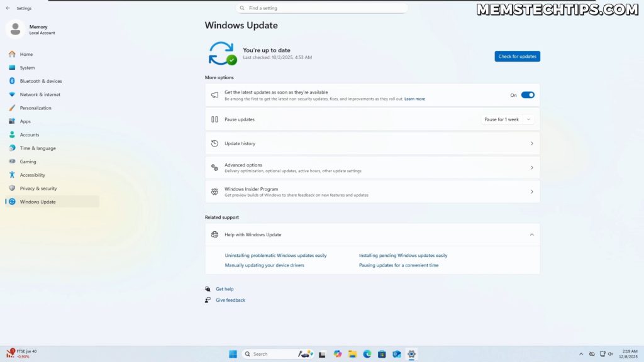Open Copilot from the taskbar
This screenshot has height=362, width=644.
tap(338, 353)
